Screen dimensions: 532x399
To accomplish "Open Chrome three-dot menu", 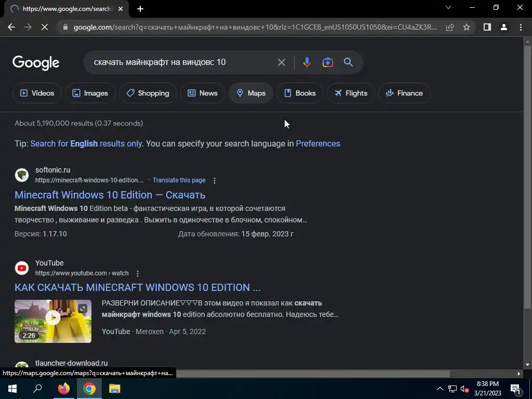I will 521,27.
